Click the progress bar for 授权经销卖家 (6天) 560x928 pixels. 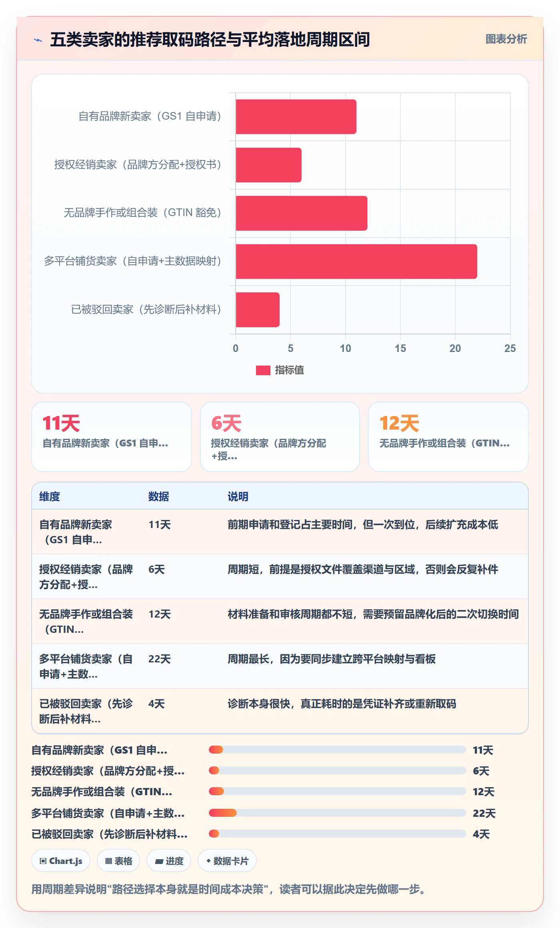[338, 770]
